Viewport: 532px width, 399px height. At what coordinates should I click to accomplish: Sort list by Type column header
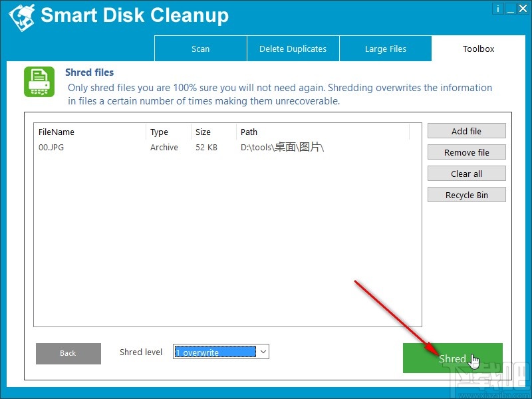pos(169,132)
